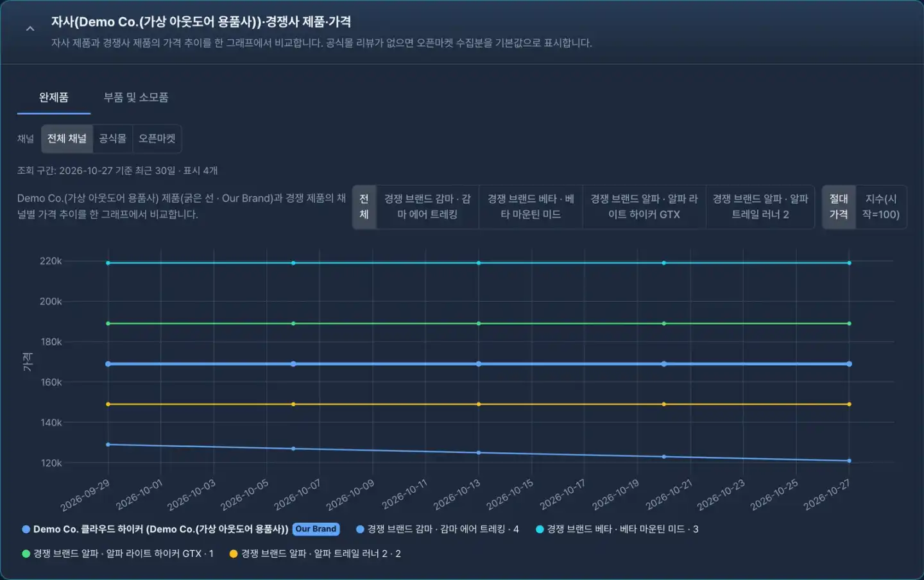The image size is (924, 580).
Task: Filter by 베타 마운틴 미드 product
Action: (531, 207)
